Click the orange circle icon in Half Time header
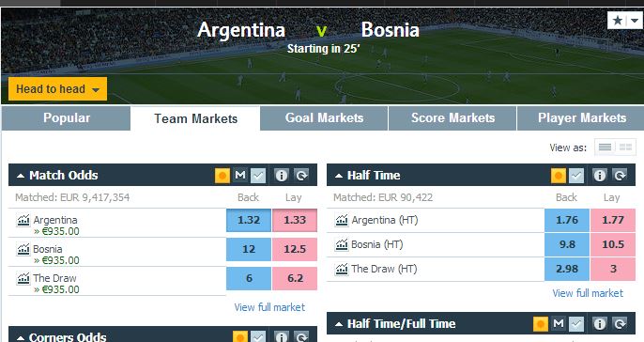 tap(559, 176)
